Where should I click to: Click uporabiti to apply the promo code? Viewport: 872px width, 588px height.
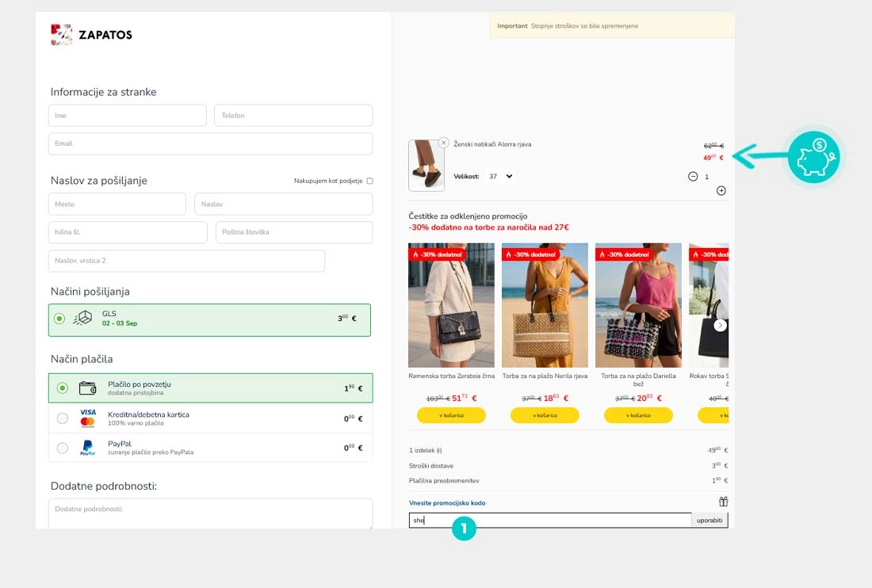pyautogui.click(x=709, y=520)
